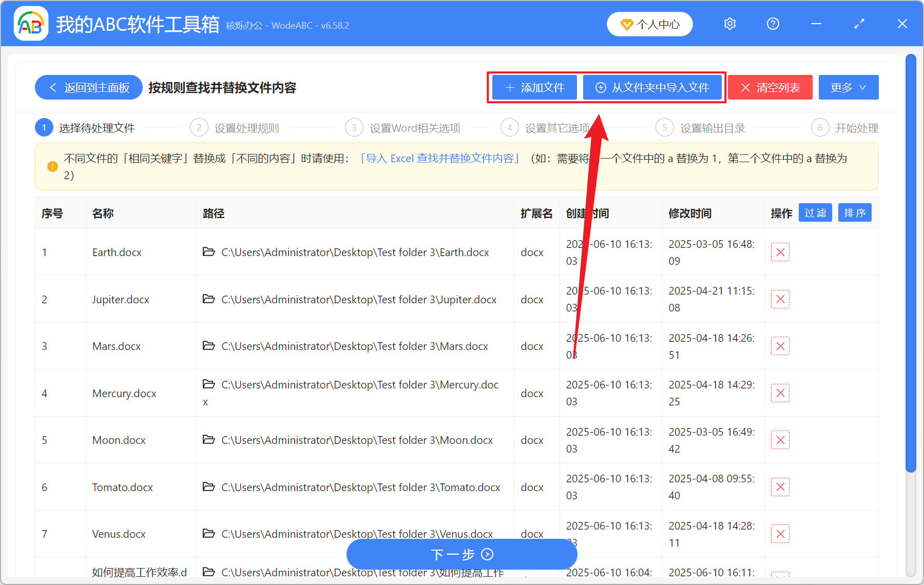Viewport: 924px width, 585px height.
Task: Remove Earth.docx using its red X icon
Action: (x=780, y=252)
